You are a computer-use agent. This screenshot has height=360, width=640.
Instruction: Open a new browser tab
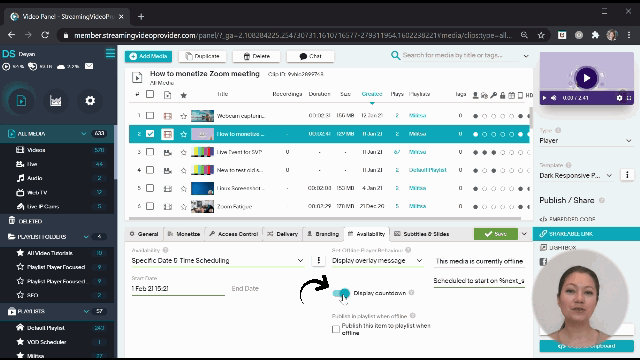pos(141,17)
